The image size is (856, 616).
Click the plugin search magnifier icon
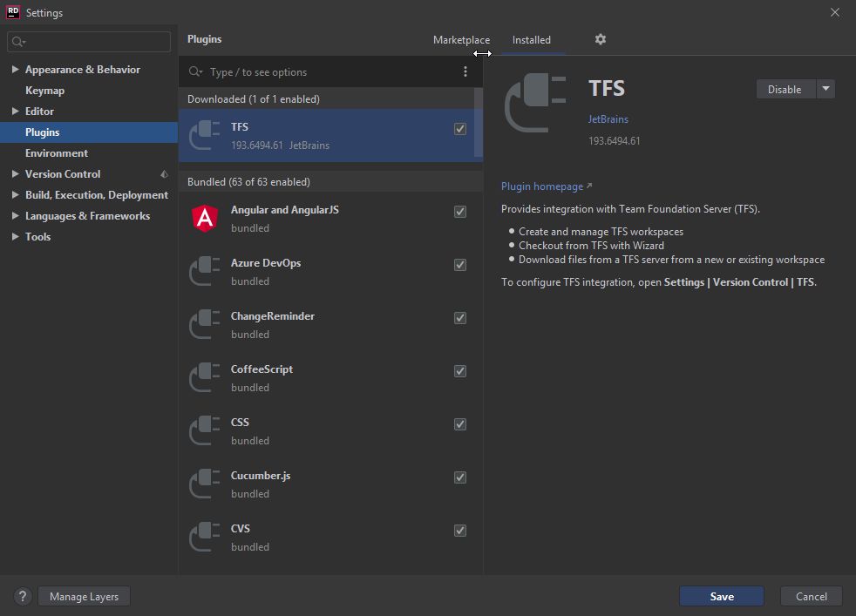[x=195, y=71]
